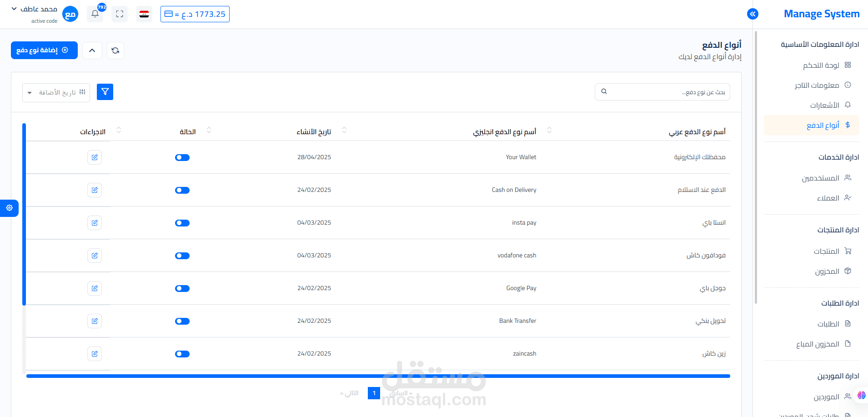The image size is (868, 417).
Task: Click the إضافة نوع دفع button
Action: pos(44,50)
